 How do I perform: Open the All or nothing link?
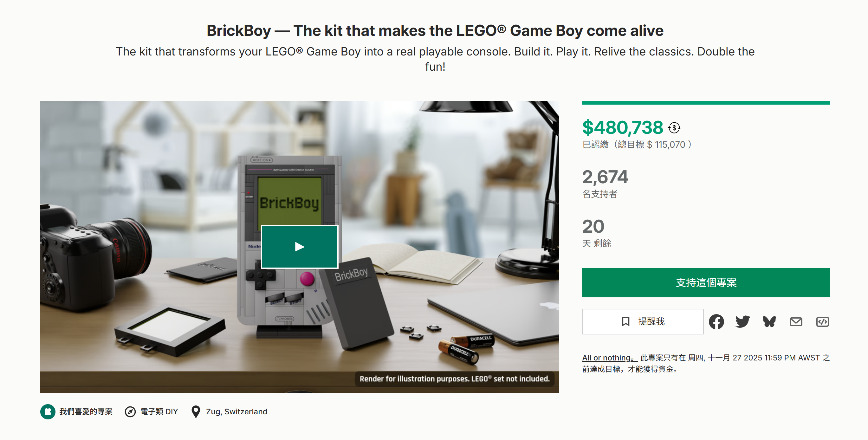(x=609, y=358)
